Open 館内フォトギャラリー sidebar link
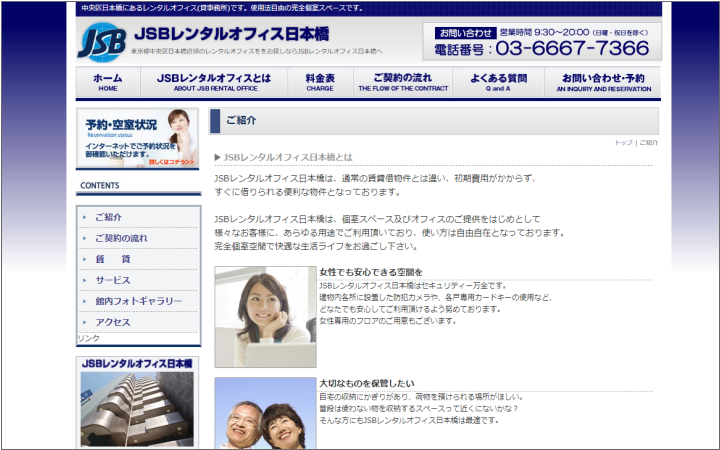 (139, 301)
